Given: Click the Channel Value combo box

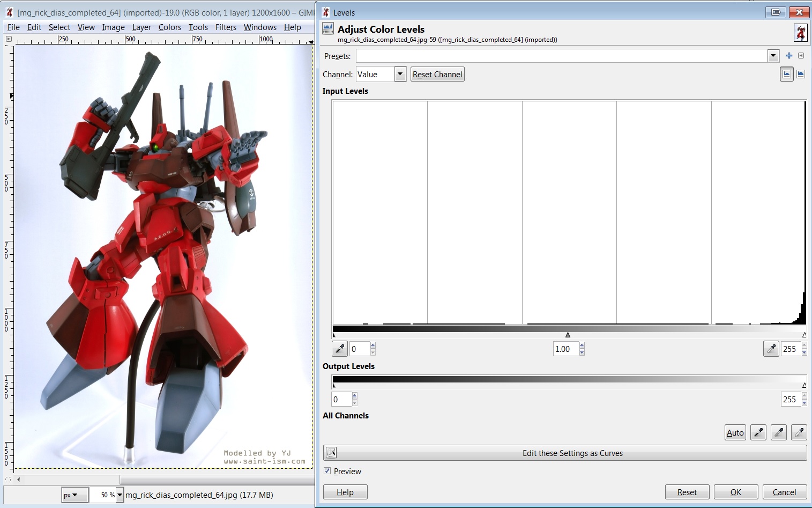Looking at the screenshot, I should point(381,74).
